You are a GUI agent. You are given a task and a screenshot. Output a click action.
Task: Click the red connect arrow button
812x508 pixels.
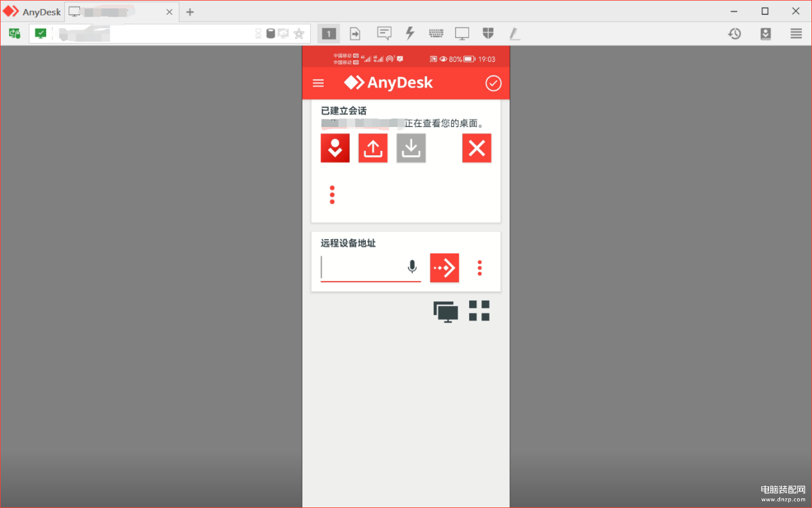(444, 267)
